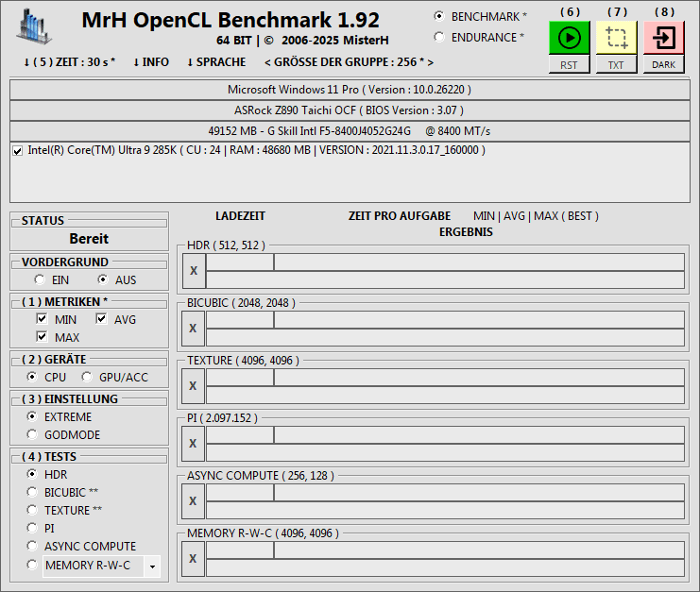The width and height of the screenshot is (700, 592).
Task: Select ENDURANCE mode radio button
Action: click(x=439, y=37)
